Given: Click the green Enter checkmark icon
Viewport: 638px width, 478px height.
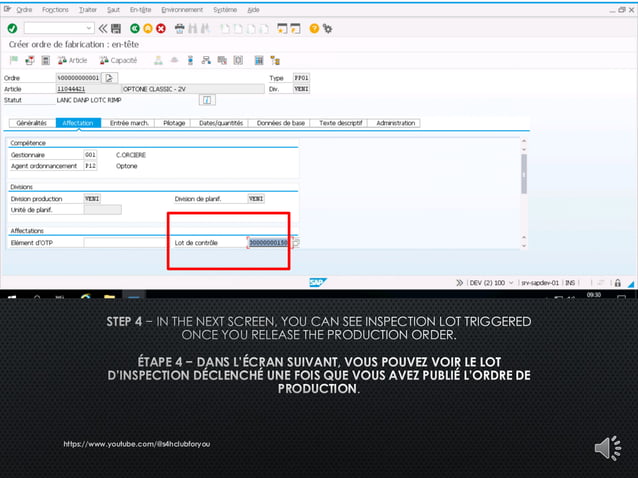Looking at the screenshot, I should click(x=12, y=28).
